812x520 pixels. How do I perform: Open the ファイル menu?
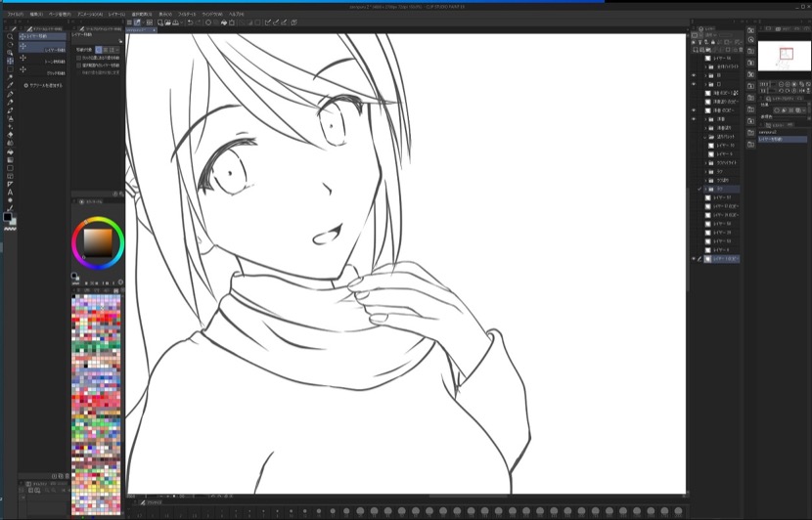(x=15, y=15)
